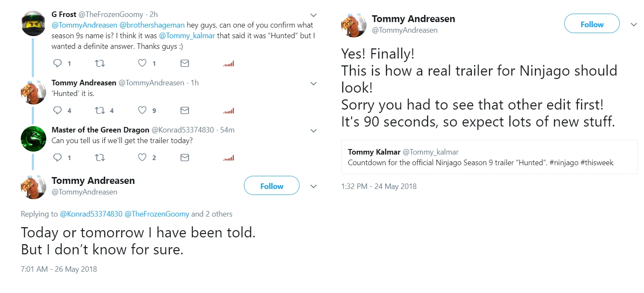Reply to Master of the Green Dragon
This screenshot has width=644, height=293.
click(58, 158)
